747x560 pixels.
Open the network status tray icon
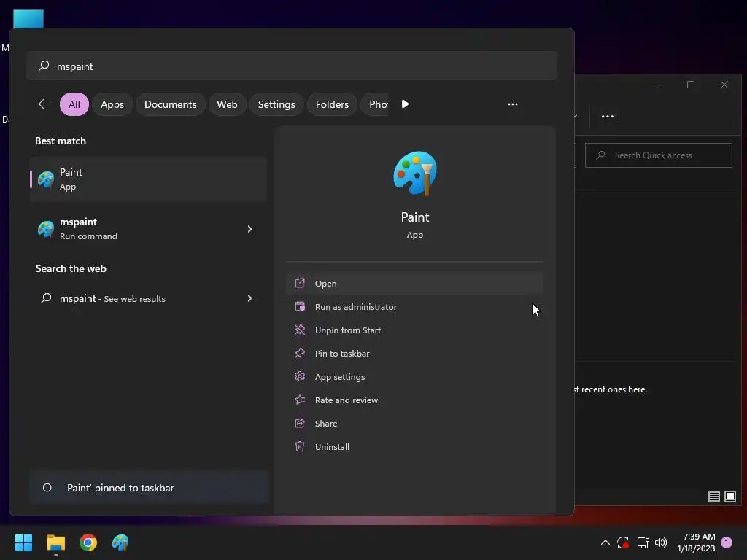(x=643, y=542)
